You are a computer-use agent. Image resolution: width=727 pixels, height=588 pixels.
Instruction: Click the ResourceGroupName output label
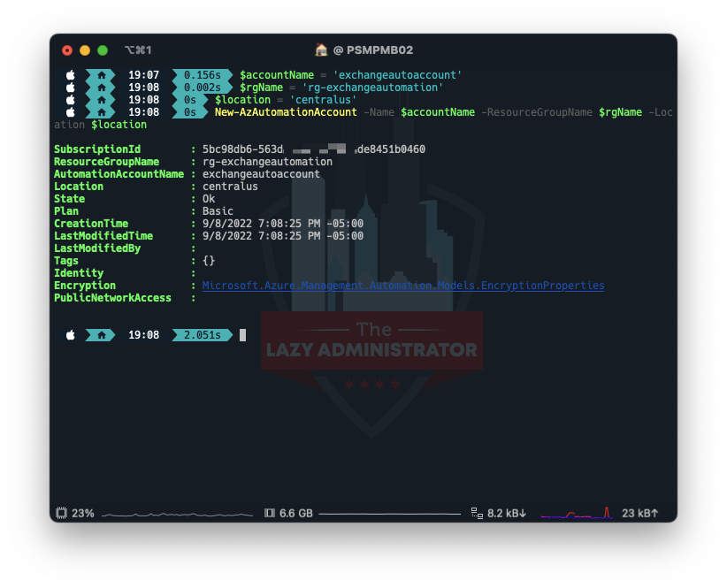(107, 162)
